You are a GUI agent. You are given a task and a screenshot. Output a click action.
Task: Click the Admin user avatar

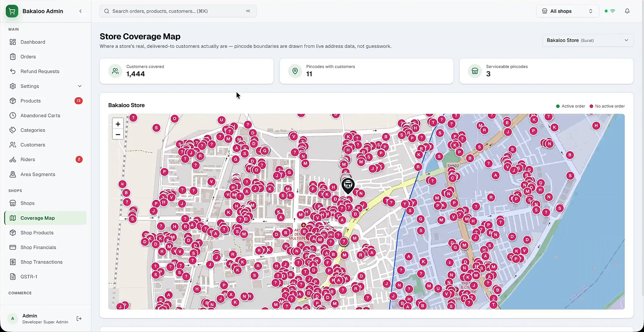tap(13, 318)
